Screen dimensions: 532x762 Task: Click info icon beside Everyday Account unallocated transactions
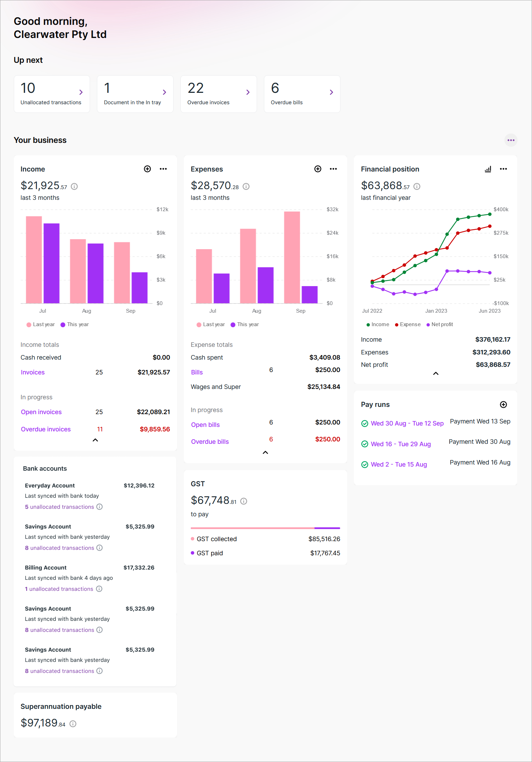pyautogui.click(x=99, y=507)
